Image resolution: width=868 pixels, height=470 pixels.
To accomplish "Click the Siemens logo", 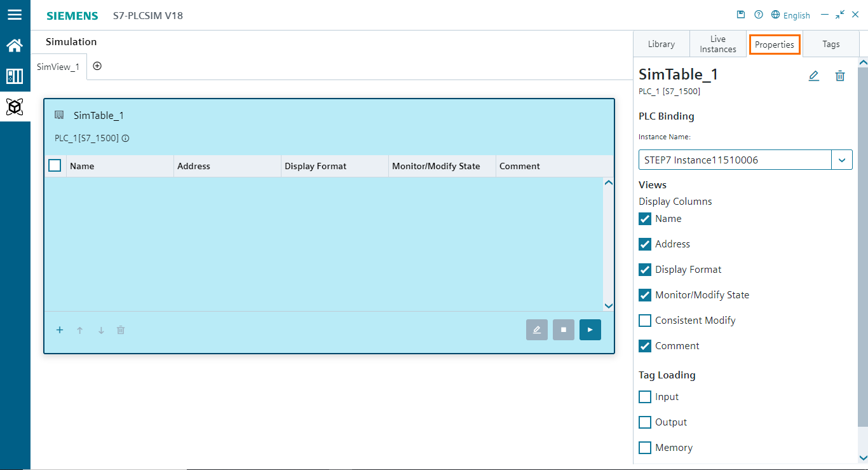I will [72, 15].
